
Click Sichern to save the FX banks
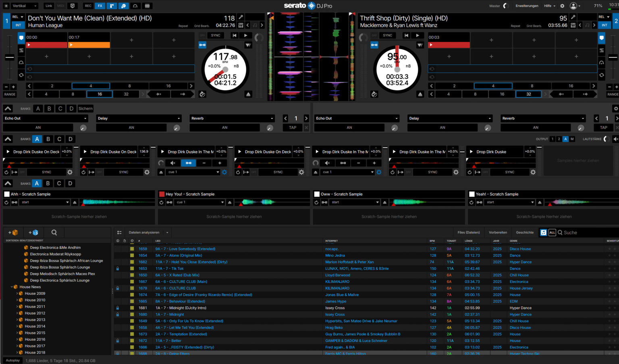[85, 108]
